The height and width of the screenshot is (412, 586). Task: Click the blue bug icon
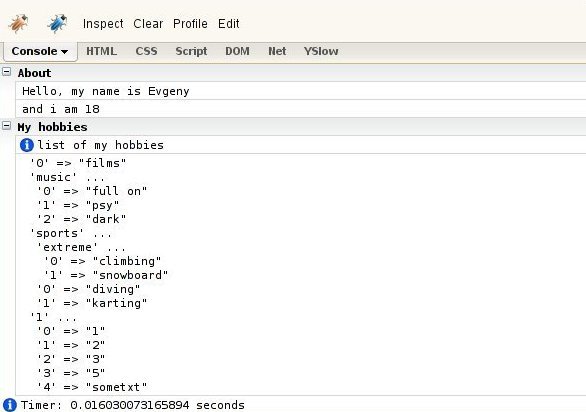click(58, 23)
